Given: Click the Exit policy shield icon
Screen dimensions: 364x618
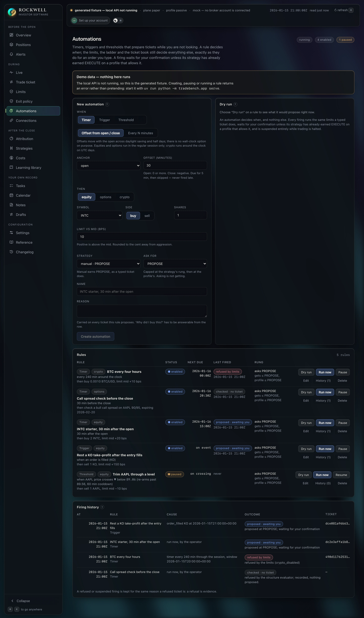Looking at the screenshot, I should [x=11, y=101].
